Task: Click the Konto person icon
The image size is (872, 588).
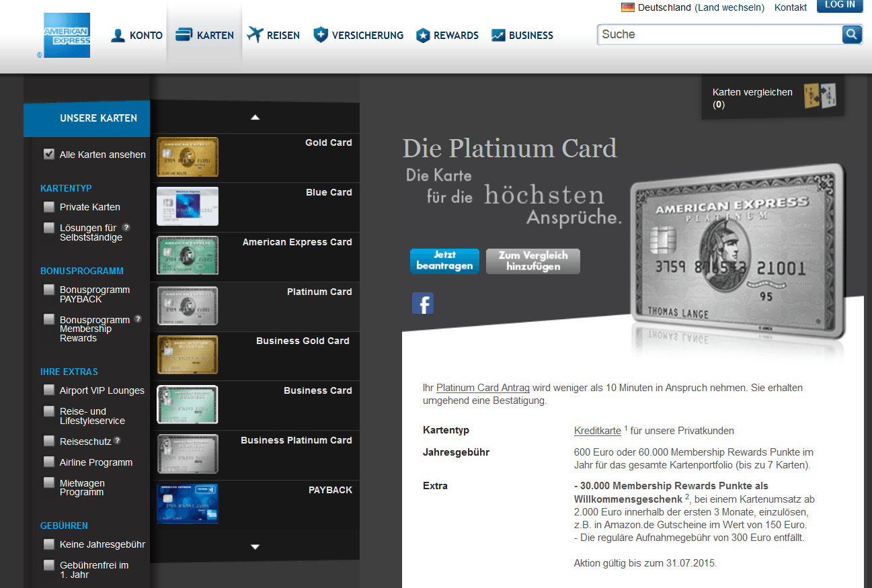Action: [118, 35]
